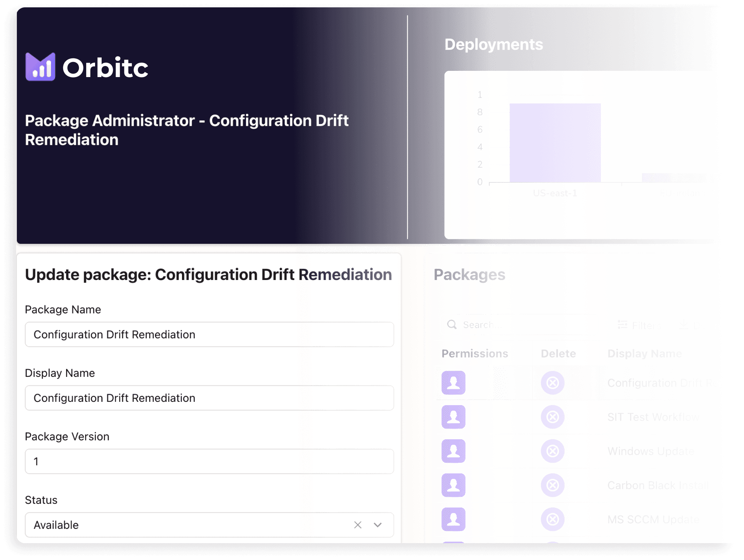Open permissions for SIT Test Workflow
Screen dimensions: 744x560
[453, 417]
